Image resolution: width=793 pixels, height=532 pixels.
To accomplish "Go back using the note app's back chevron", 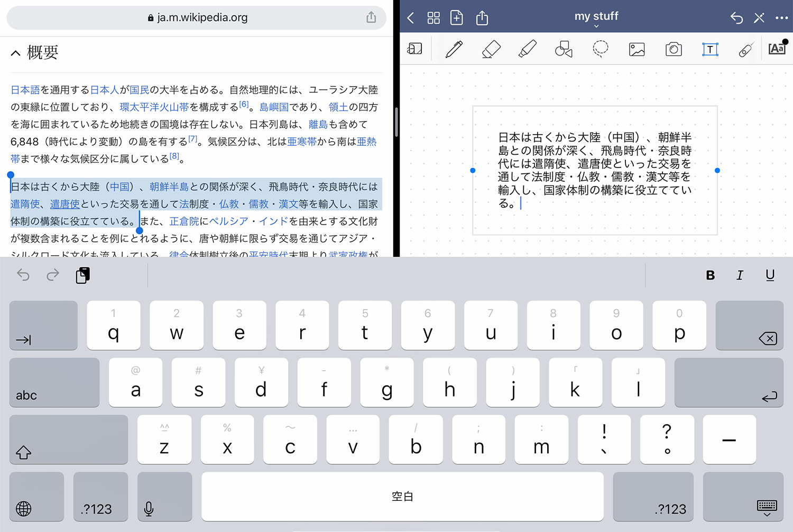I will [411, 18].
